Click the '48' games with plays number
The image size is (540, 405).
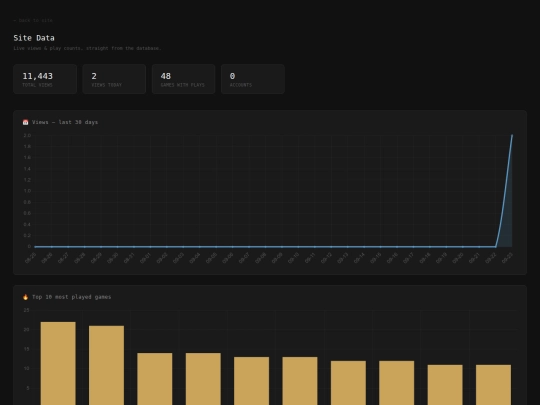(166, 76)
